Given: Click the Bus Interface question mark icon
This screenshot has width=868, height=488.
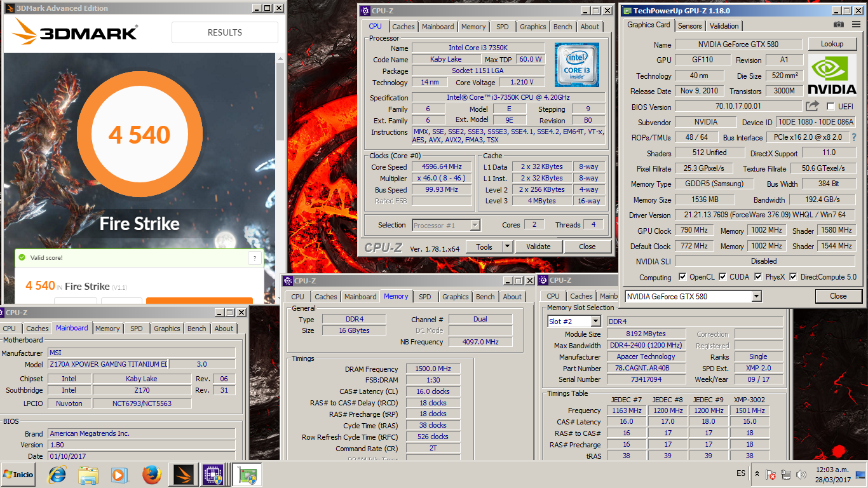Looking at the screenshot, I should (853, 137).
